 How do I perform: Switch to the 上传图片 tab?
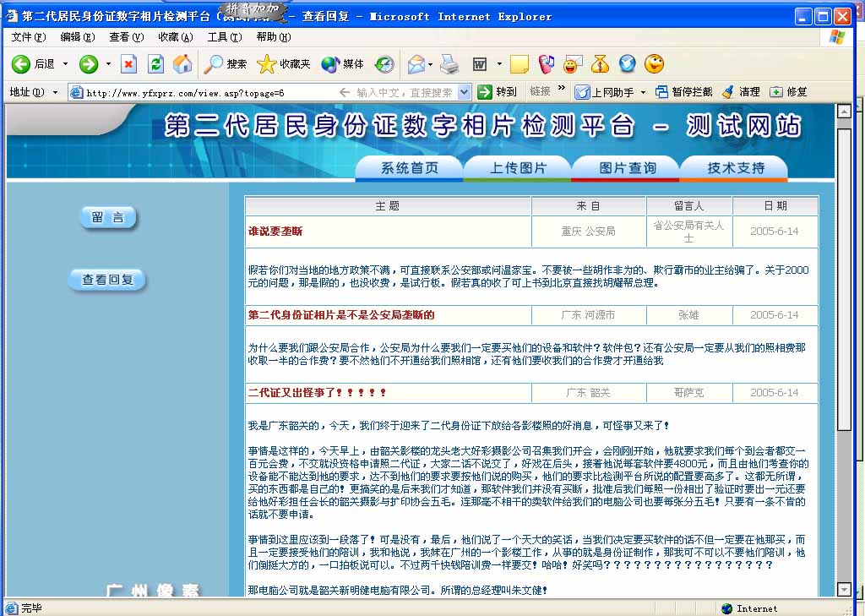click(x=518, y=168)
